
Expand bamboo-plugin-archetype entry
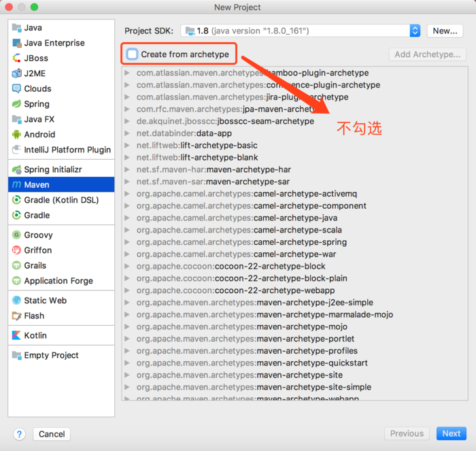pos(127,73)
